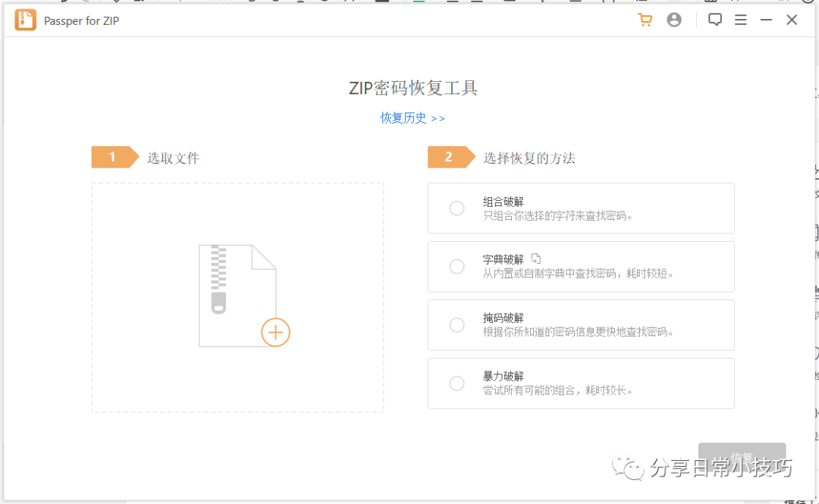
Task: Select the 字典破解 radio button
Action: point(457,266)
